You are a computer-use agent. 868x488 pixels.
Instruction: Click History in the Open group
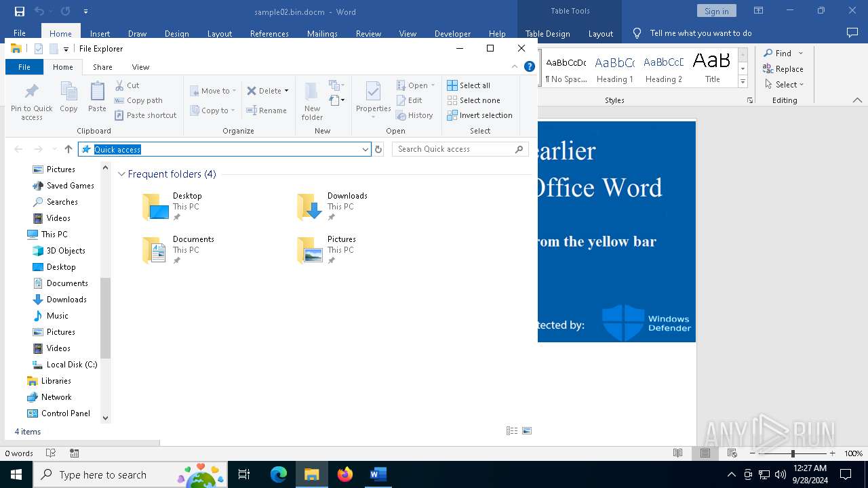(x=414, y=115)
